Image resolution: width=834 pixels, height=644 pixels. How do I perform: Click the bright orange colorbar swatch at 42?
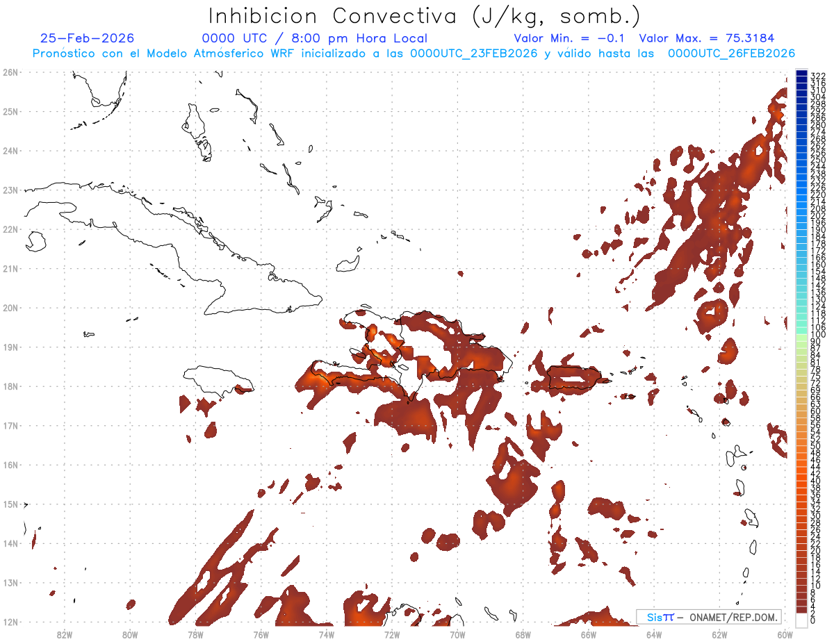pyautogui.click(x=801, y=470)
